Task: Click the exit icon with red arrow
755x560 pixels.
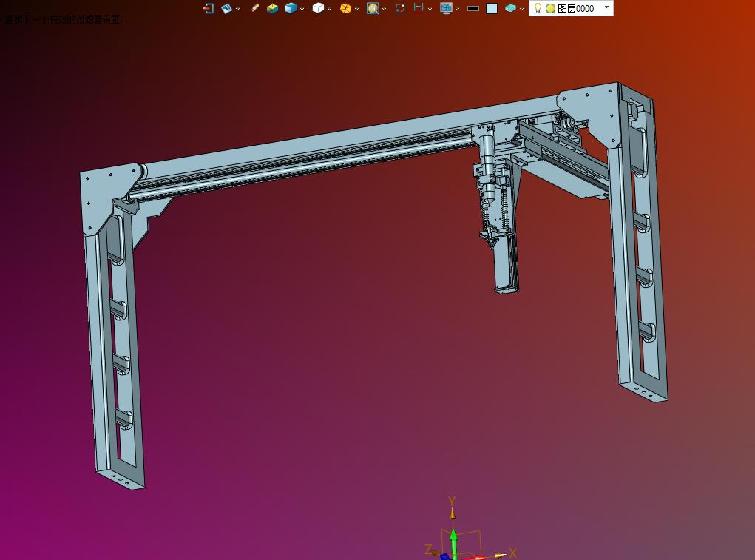Action: pos(208,8)
